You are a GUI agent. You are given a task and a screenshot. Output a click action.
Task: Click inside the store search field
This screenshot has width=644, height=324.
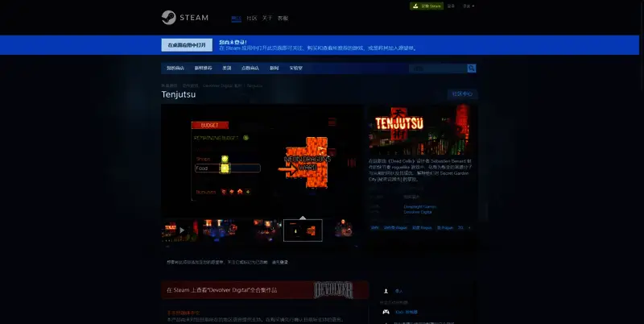(437, 69)
